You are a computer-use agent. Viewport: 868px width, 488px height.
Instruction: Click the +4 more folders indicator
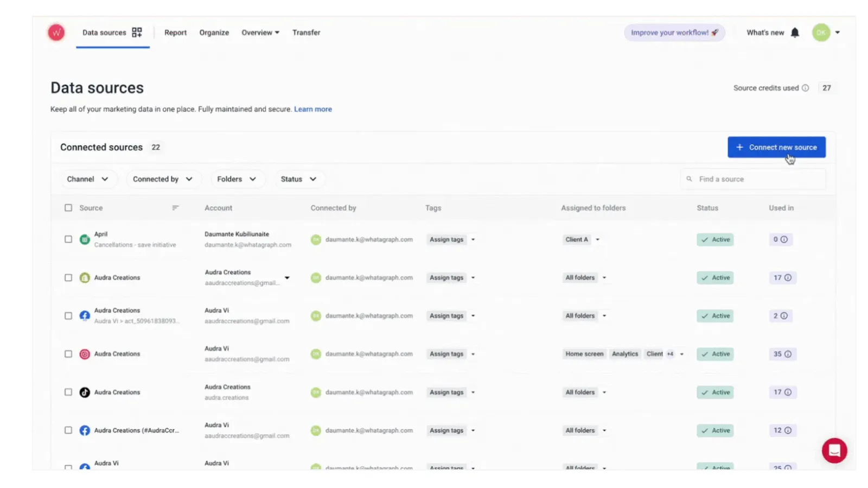pyautogui.click(x=670, y=354)
